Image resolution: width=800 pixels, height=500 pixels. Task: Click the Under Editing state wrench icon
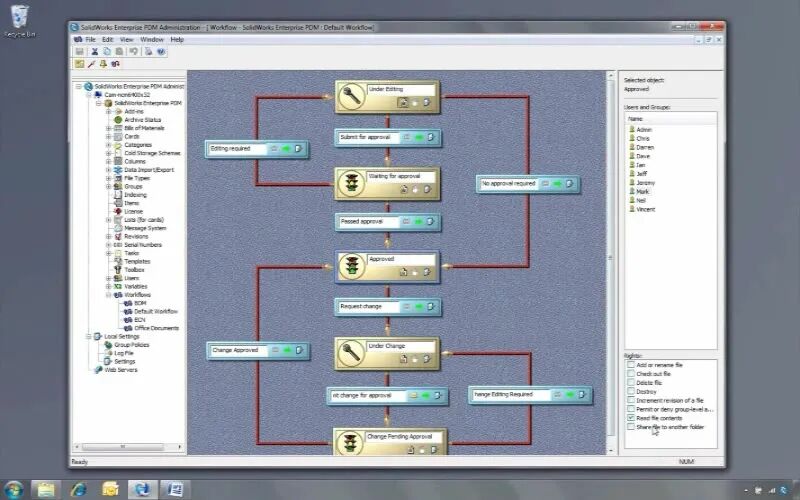click(351, 96)
